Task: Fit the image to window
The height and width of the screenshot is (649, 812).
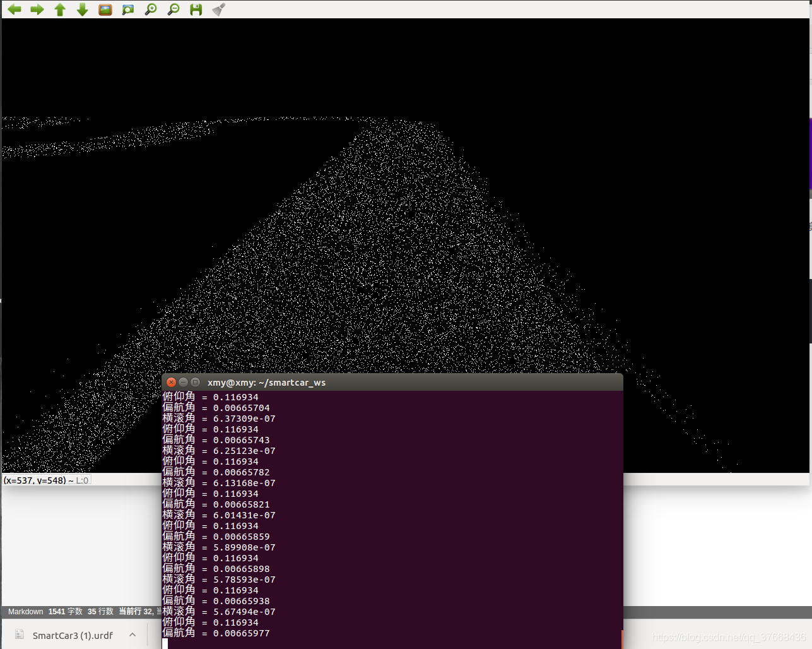Action: pyautogui.click(x=128, y=9)
